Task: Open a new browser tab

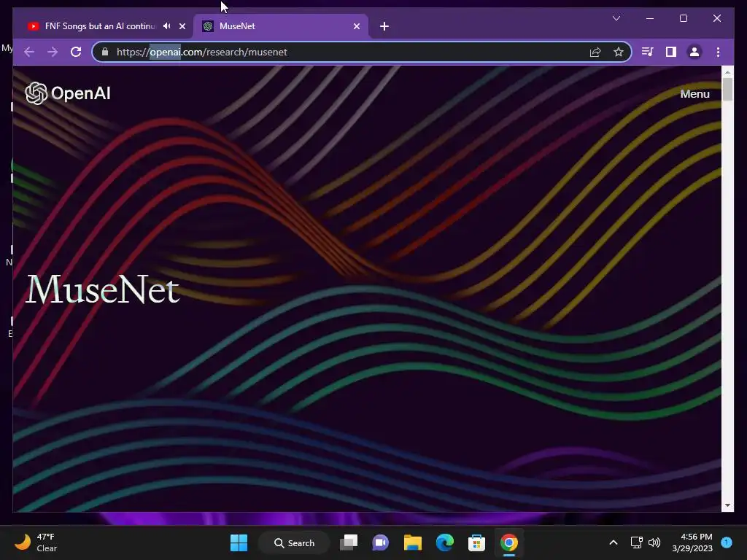Action: [x=384, y=26]
